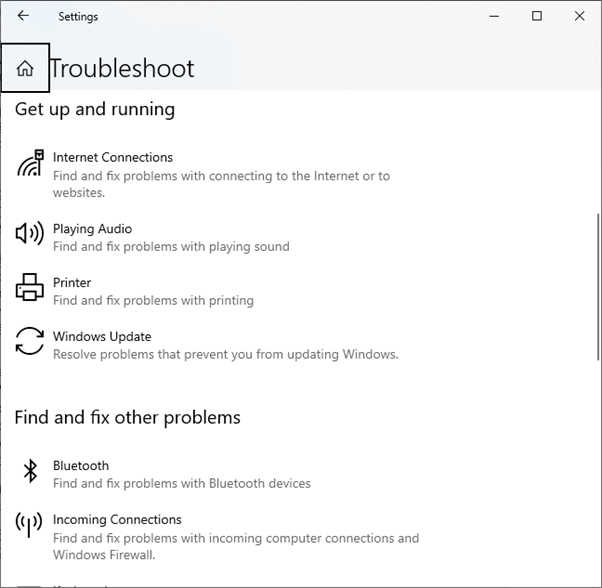Open the Settings Home icon
The width and height of the screenshot is (602, 588).
[x=25, y=68]
